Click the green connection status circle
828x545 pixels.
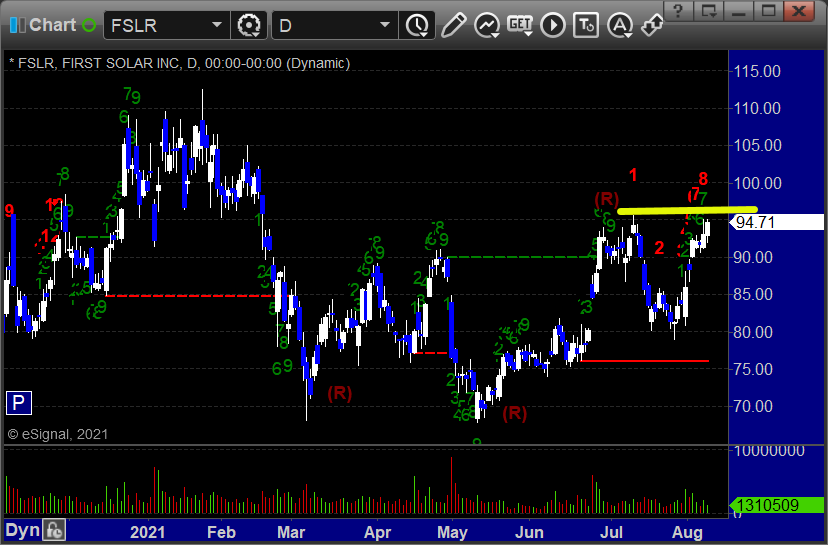click(x=89, y=25)
